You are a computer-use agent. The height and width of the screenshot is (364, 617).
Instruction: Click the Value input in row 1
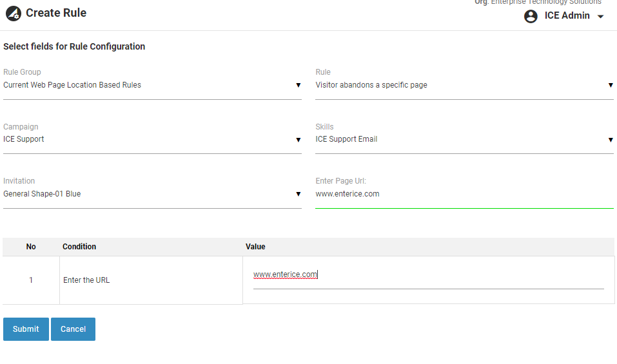[x=428, y=275]
